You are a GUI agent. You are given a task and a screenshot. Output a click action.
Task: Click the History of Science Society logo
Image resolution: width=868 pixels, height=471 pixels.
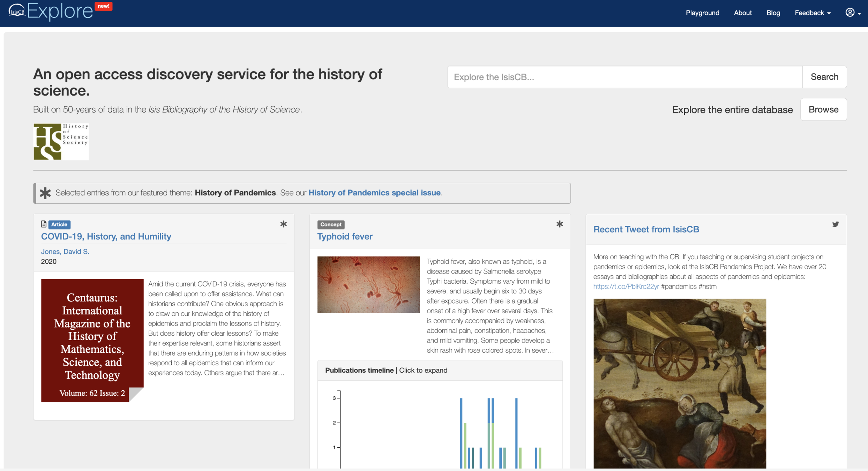pos(61,142)
